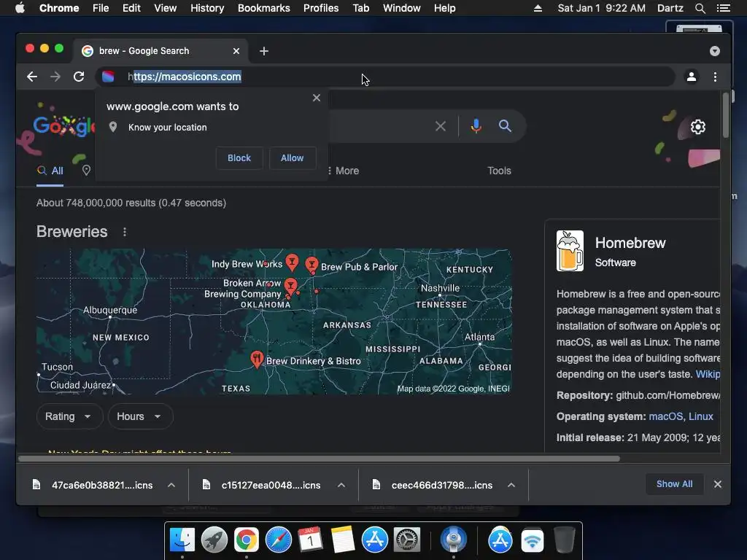Click the eject icon in menu bar
Viewport: 747px width, 560px height.
tap(538, 8)
